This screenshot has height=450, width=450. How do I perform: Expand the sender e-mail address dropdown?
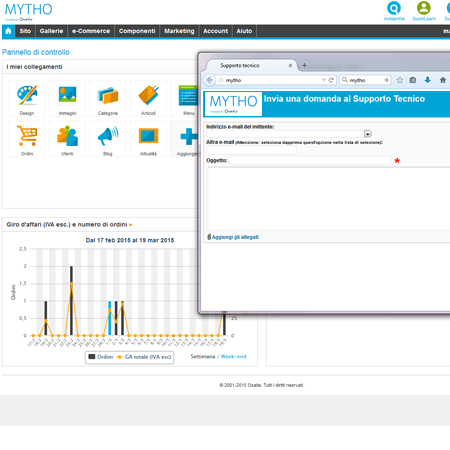367,134
